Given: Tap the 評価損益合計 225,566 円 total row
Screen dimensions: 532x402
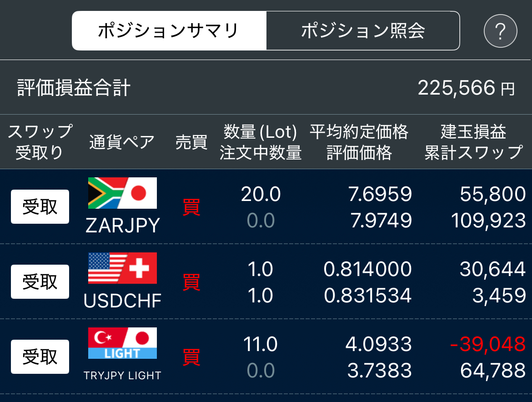Looking at the screenshot, I should [266, 87].
